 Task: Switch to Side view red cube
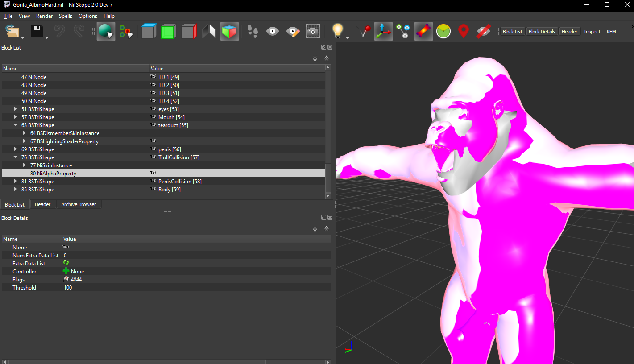189,32
